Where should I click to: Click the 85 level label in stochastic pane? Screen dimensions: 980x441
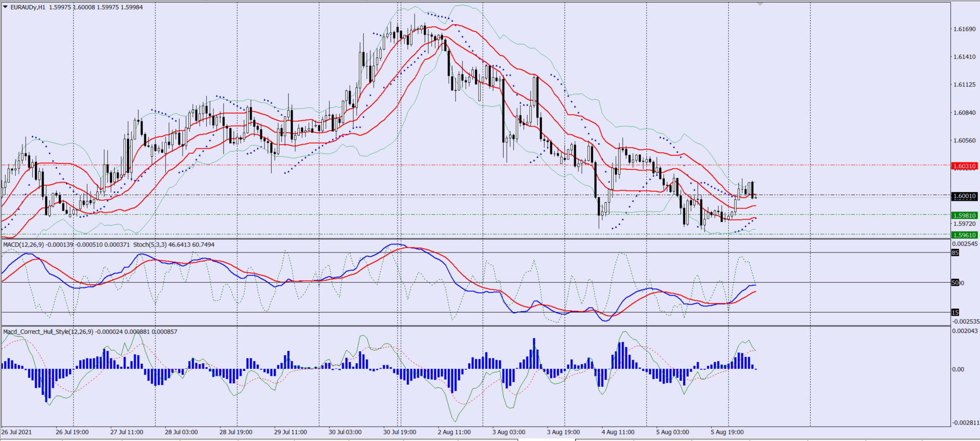pyautogui.click(x=955, y=253)
